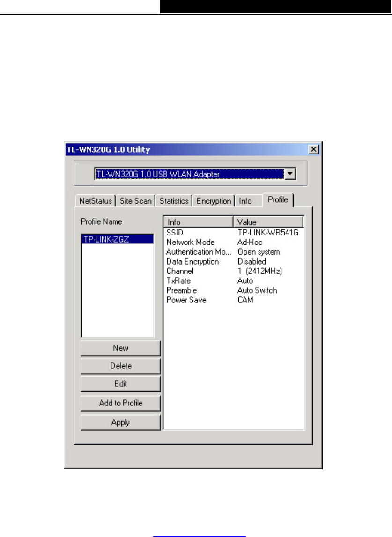Click the Info column header

(199, 222)
